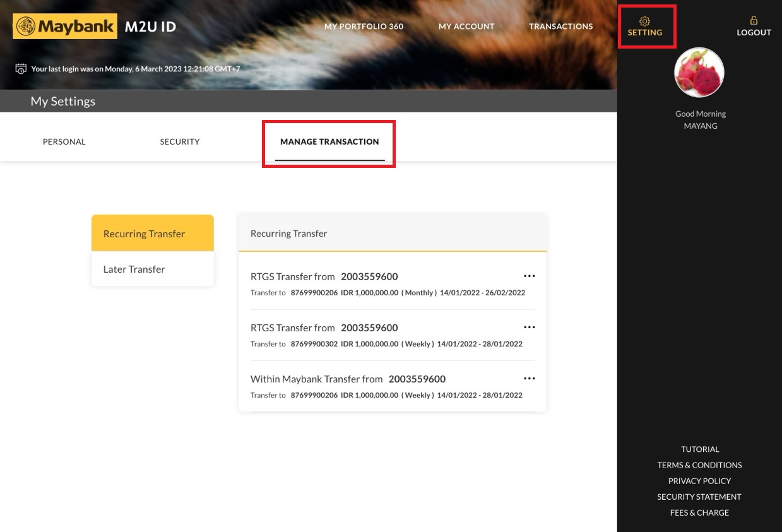The image size is (782, 532).
Task: Open the Fees & Charge link
Action: (699, 512)
